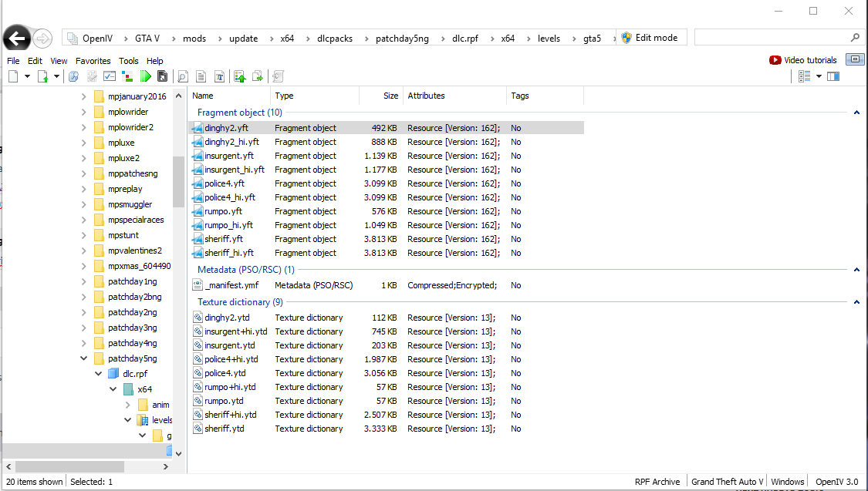Open the Favorites menu
Viewport: 868px width, 491px height.
93,61
